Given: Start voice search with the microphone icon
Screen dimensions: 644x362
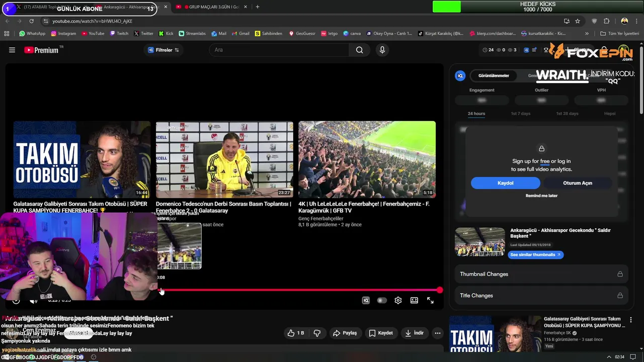Looking at the screenshot, I should pos(382,50).
